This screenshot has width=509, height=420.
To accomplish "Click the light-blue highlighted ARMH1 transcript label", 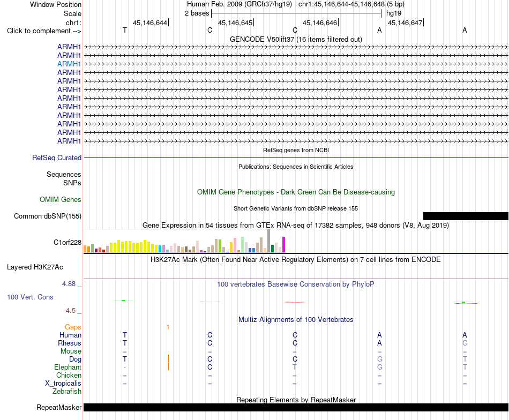I will [69, 64].
